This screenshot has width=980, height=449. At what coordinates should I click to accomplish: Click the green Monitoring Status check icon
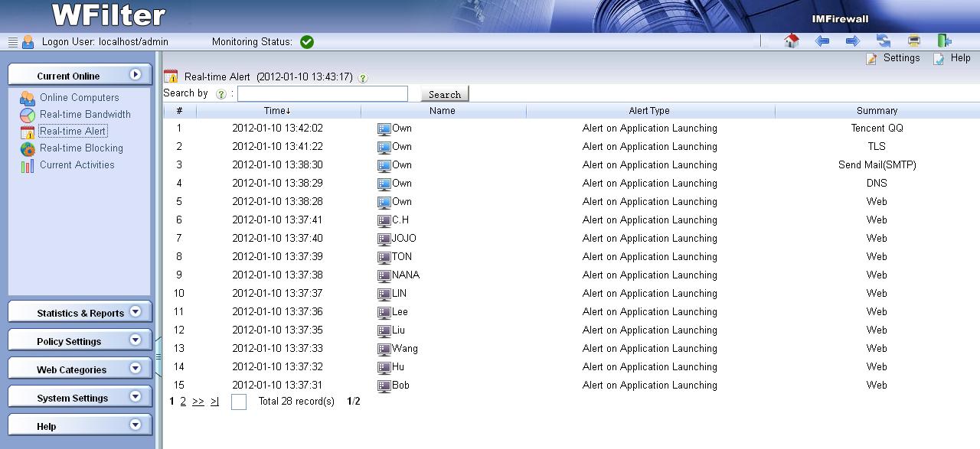pos(307,42)
